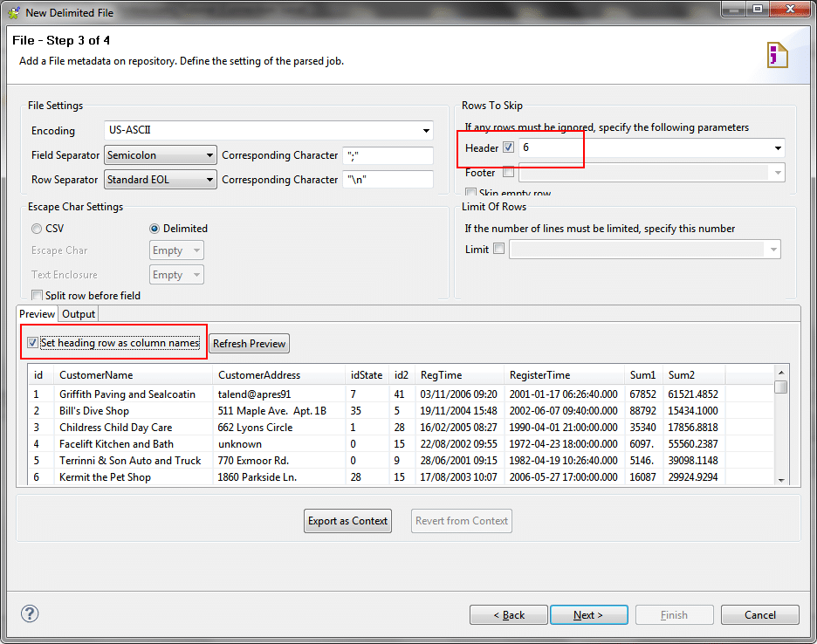This screenshot has height=644, width=817.
Task: Enable the Limit rows checkbox
Action: click(498, 249)
